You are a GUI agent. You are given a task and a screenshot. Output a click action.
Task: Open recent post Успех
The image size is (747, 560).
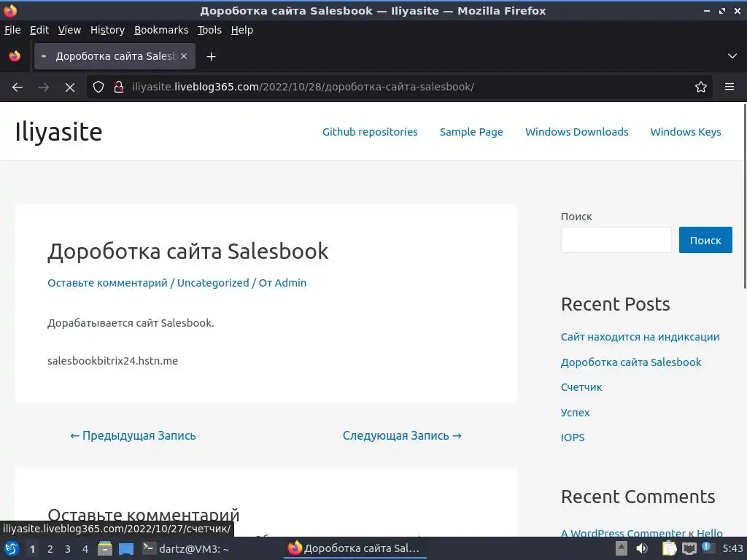[x=575, y=413]
